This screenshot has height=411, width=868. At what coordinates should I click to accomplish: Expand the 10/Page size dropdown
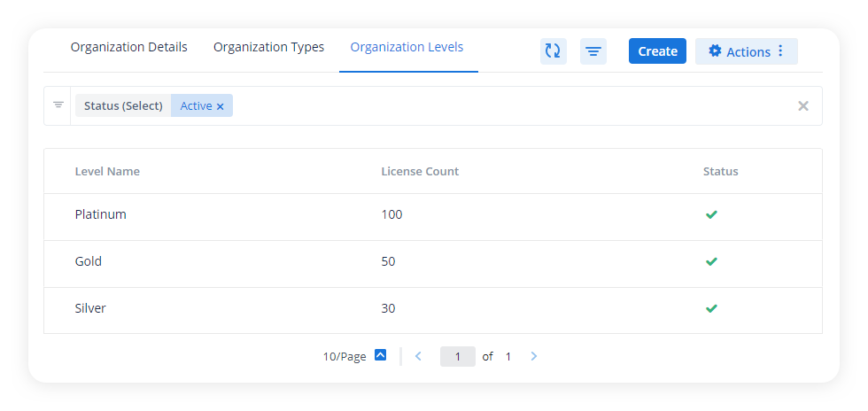click(380, 355)
